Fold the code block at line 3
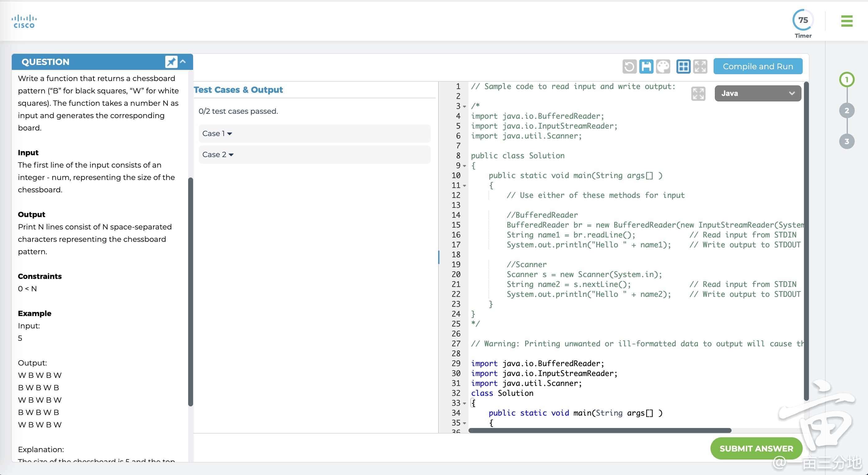This screenshot has width=868, height=475. 464,106
